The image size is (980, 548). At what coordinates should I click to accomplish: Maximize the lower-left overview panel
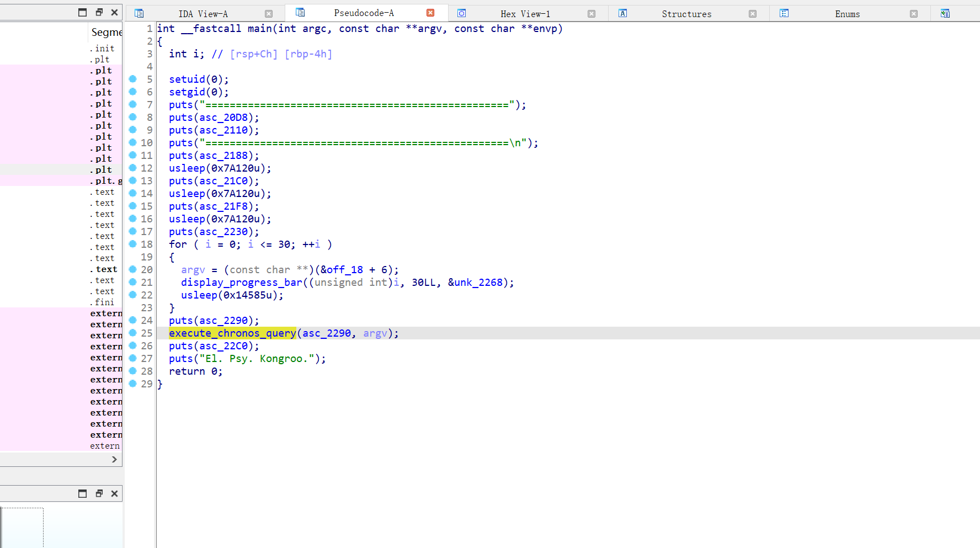coord(83,493)
